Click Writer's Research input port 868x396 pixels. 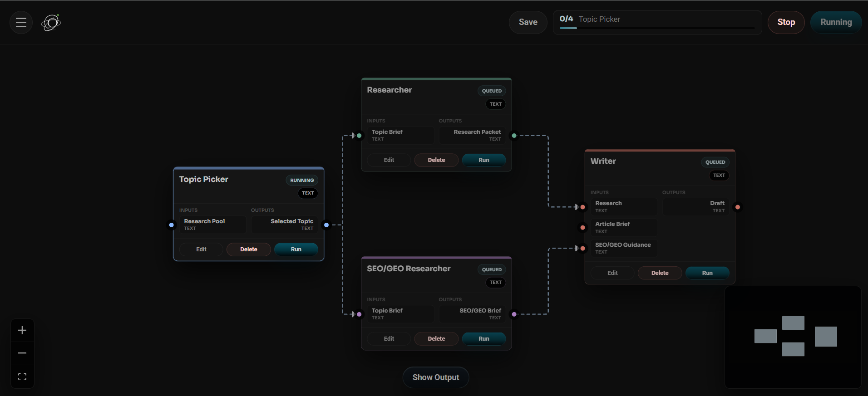pyautogui.click(x=582, y=207)
